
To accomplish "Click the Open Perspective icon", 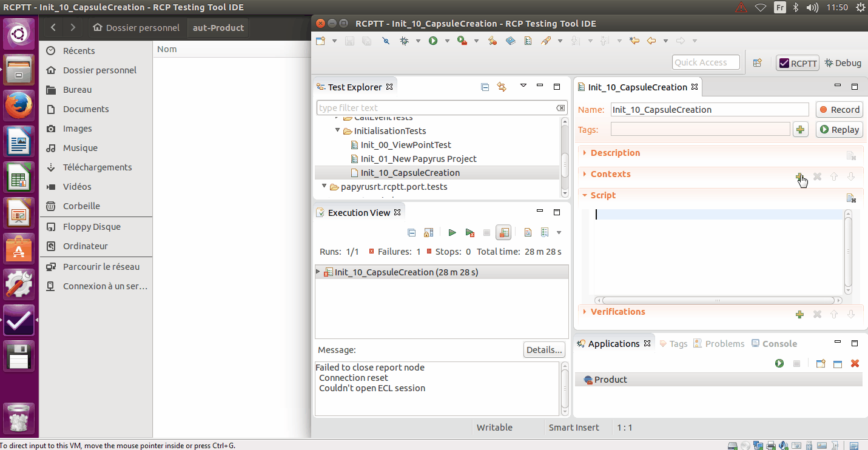I will [757, 62].
